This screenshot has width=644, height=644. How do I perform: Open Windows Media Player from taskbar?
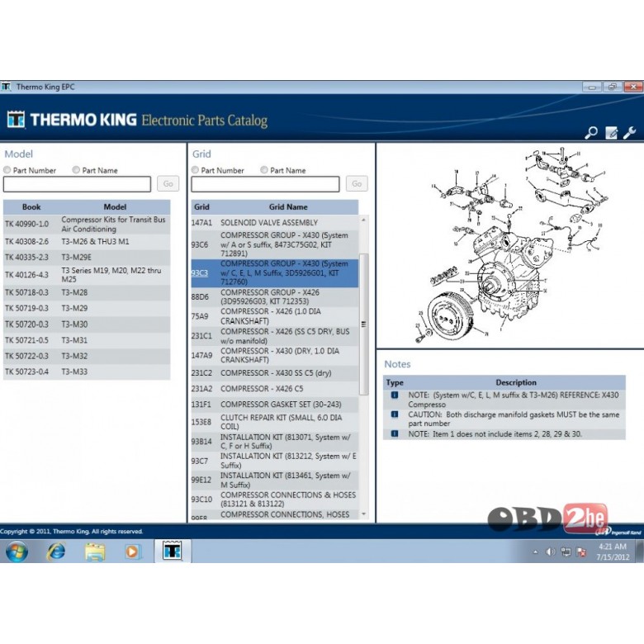click(132, 552)
